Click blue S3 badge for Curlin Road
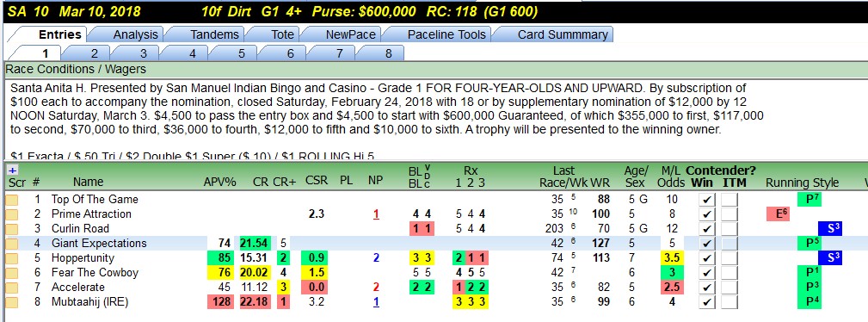The width and height of the screenshot is (868, 322). point(830,228)
